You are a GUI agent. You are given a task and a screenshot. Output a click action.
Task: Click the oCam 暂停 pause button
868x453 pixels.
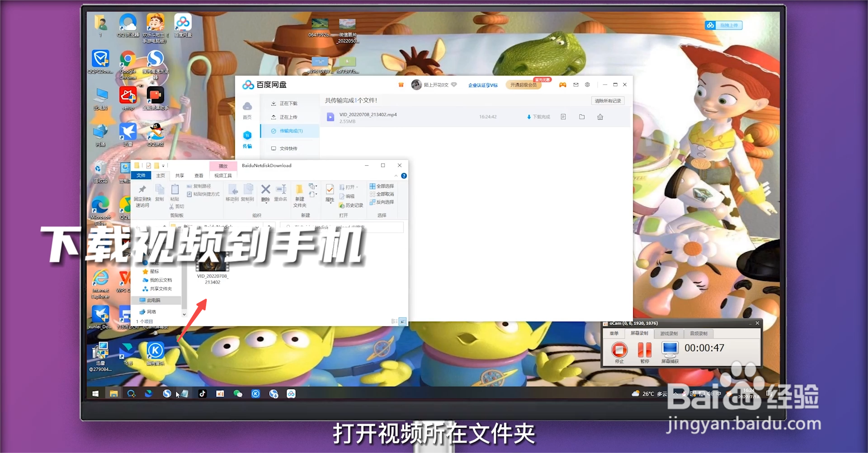click(x=645, y=352)
